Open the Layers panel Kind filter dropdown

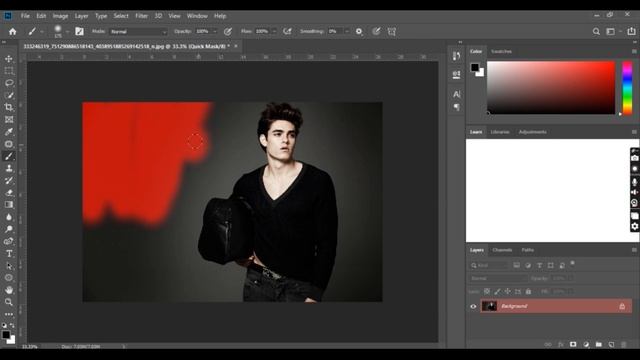(x=490, y=265)
